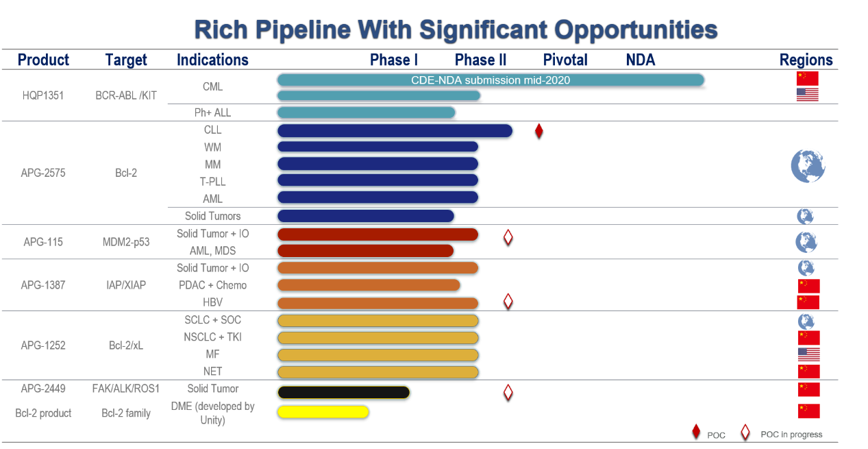Click the CDE-NDA submission mid-2020 bar

tap(491, 80)
